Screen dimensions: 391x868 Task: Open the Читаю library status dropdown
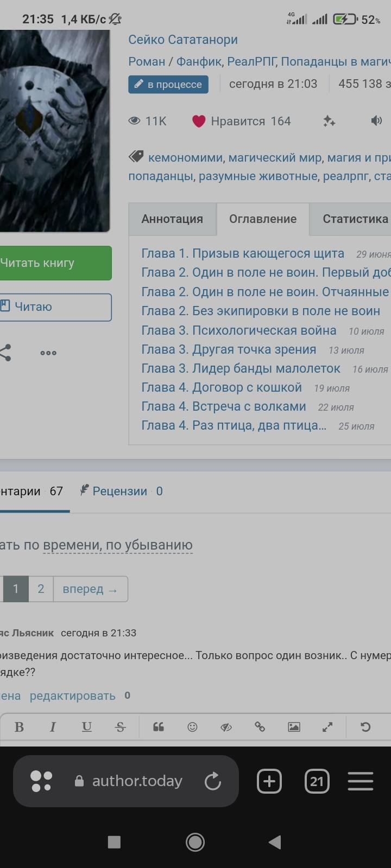(x=55, y=307)
